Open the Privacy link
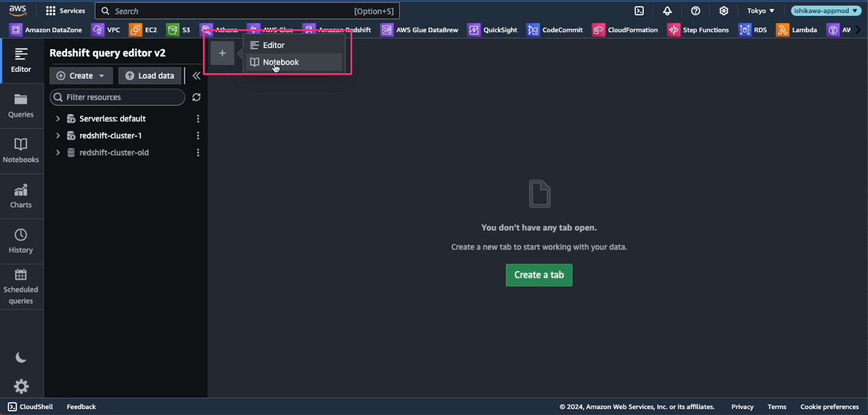 pos(742,407)
